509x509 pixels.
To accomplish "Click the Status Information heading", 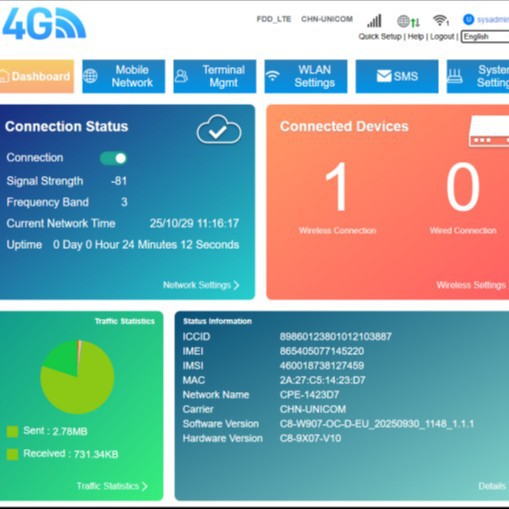I will tap(217, 321).
